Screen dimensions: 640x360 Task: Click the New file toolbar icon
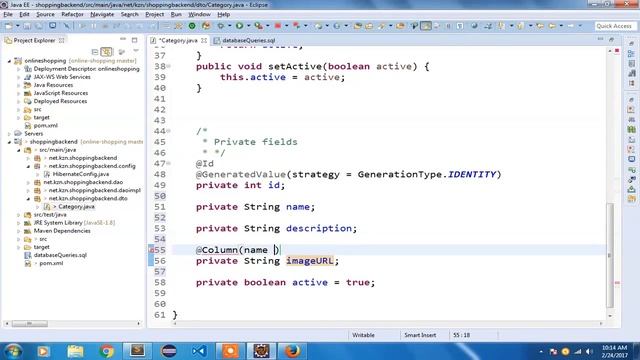pos(9,26)
